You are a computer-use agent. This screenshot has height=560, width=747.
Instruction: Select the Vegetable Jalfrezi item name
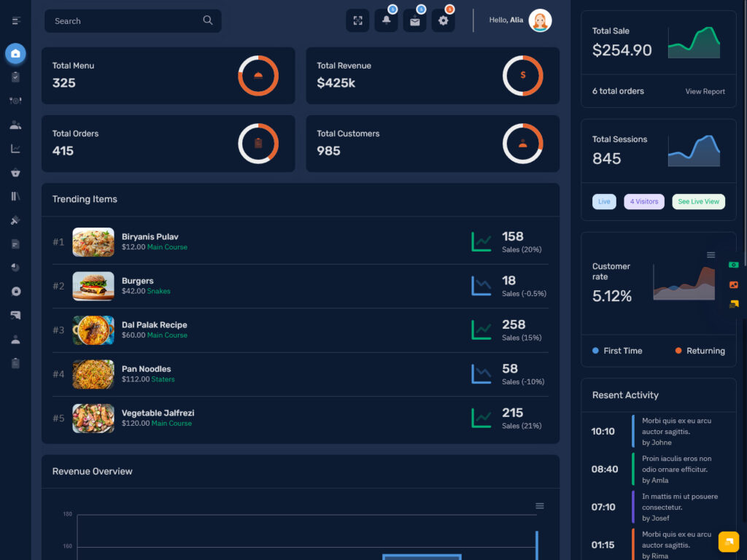tap(158, 413)
